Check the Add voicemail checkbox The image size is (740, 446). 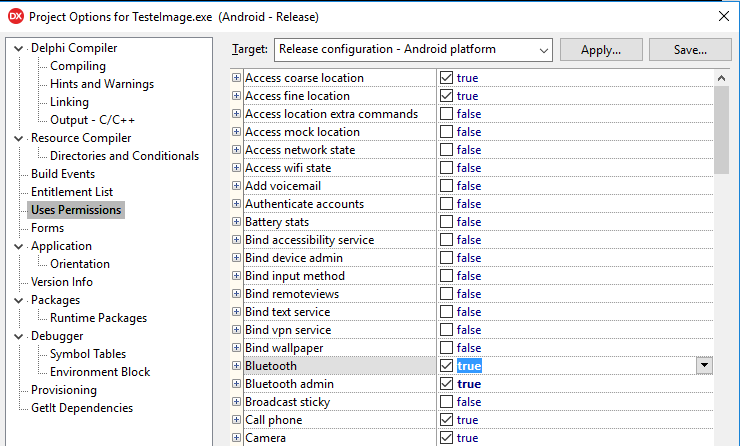click(446, 185)
